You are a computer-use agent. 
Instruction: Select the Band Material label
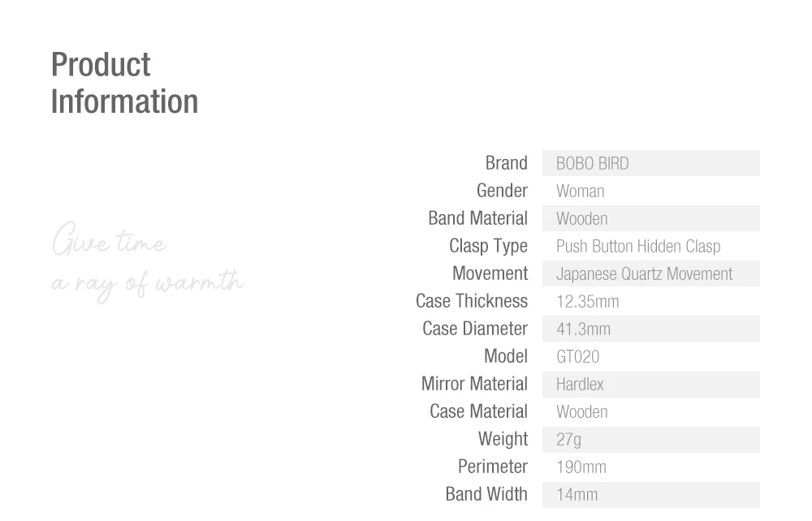(477, 218)
